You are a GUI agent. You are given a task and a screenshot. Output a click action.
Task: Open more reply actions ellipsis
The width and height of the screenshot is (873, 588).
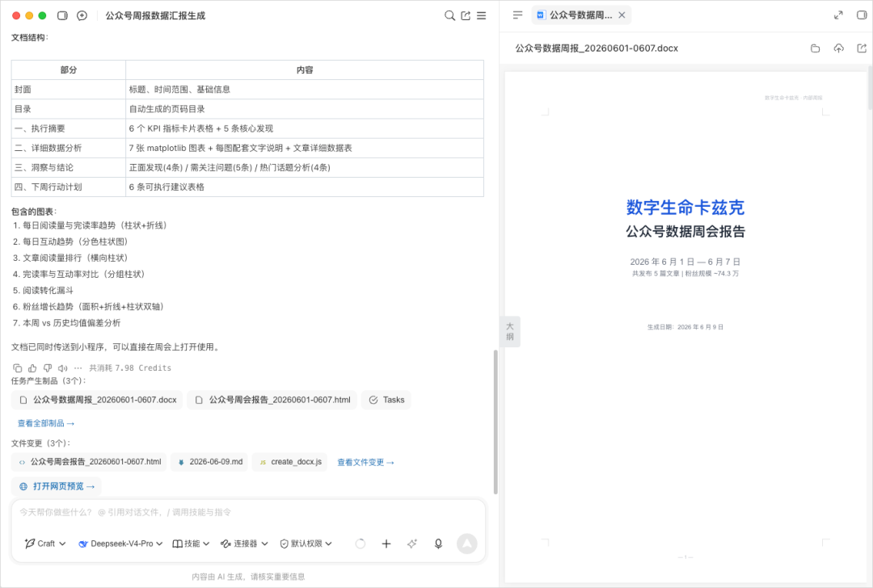coord(78,367)
